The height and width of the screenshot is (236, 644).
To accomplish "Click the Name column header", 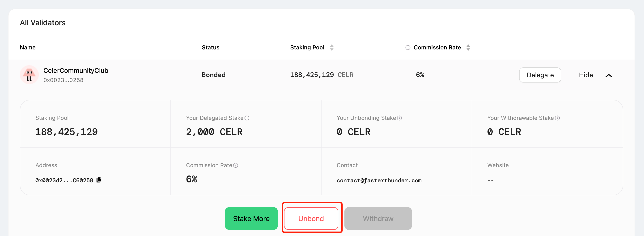I will (28, 47).
